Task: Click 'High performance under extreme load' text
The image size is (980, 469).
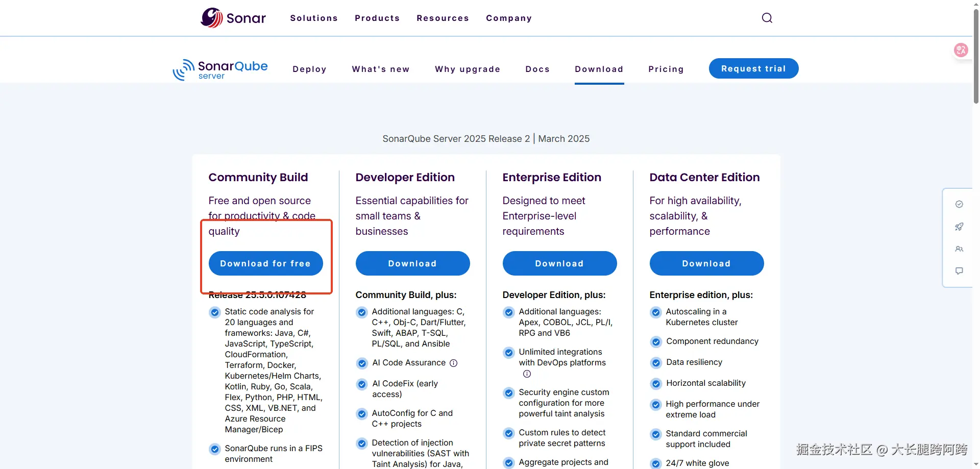Action: 713,409
